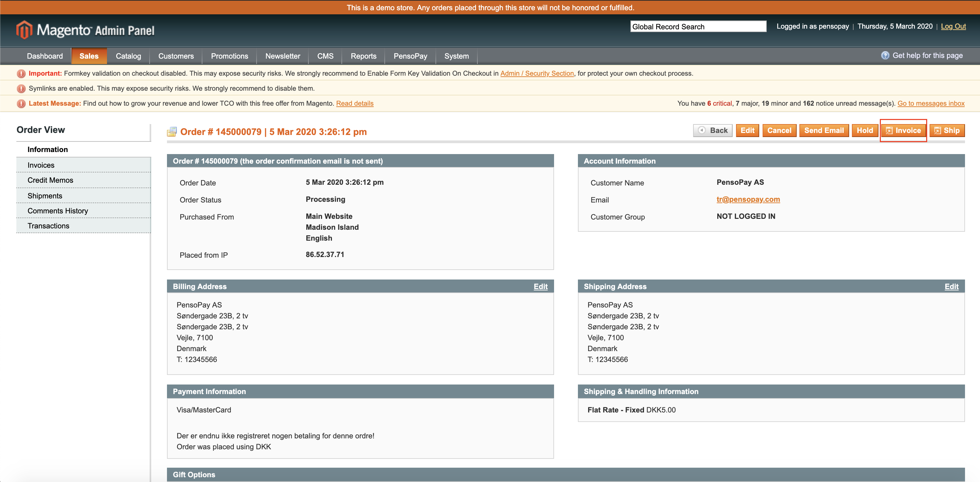Open the Sales menu tab

click(88, 56)
